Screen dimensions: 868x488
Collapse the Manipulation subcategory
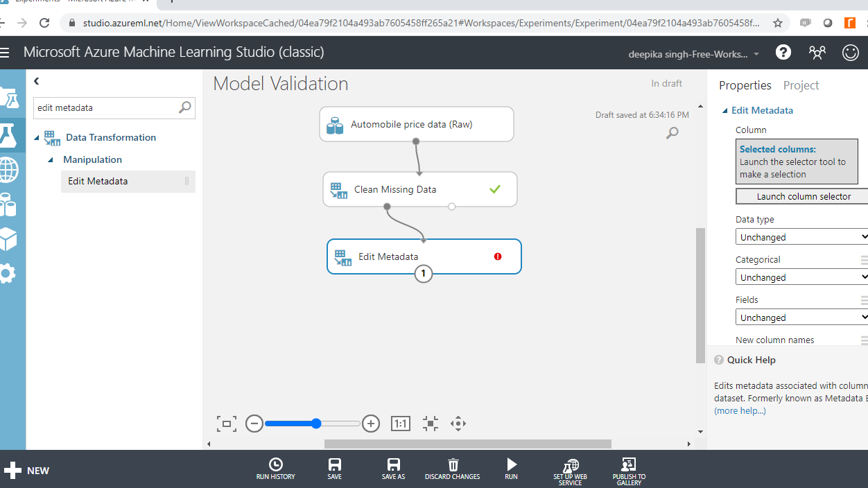pos(51,160)
